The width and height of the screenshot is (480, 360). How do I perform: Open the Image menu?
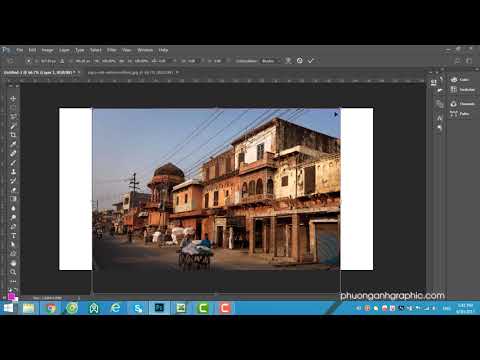point(47,50)
